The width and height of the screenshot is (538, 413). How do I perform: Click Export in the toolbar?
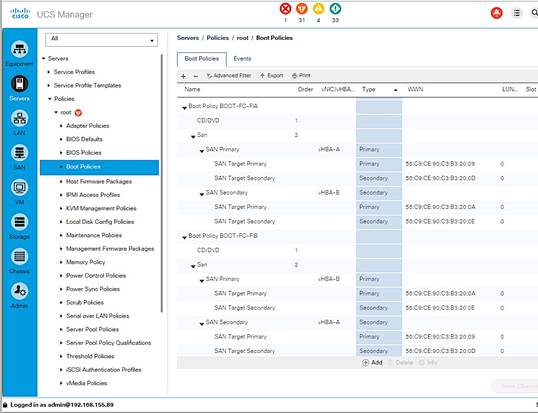coord(271,75)
